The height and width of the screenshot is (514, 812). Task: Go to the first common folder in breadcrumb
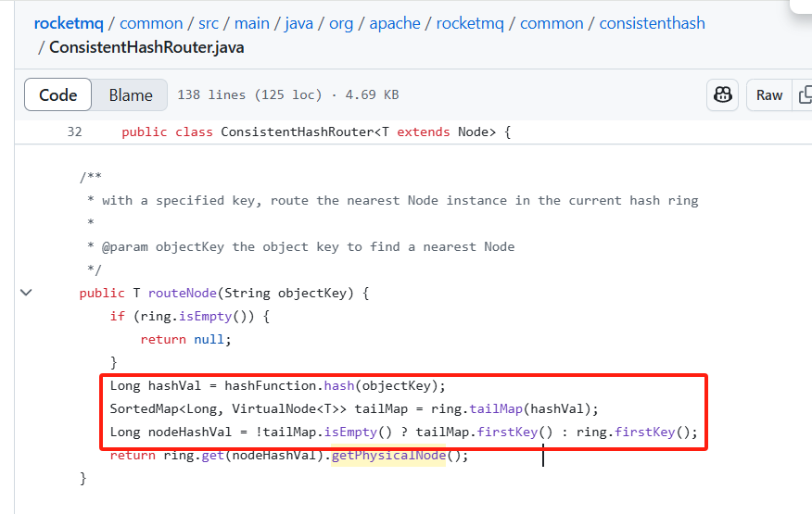(x=151, y=23)
